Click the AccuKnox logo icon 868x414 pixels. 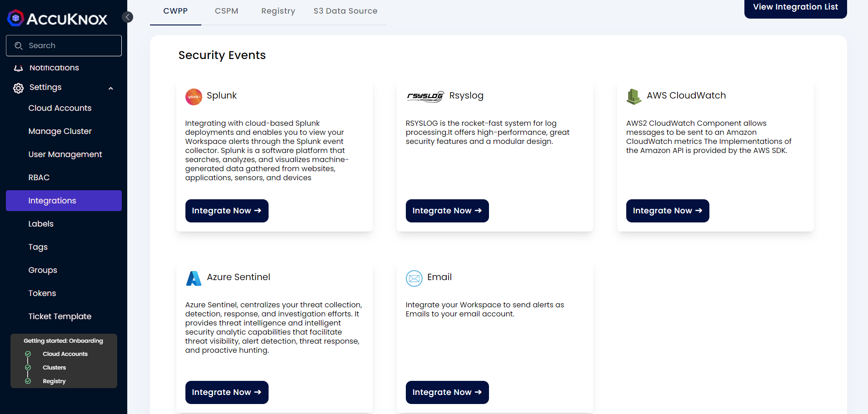coord(16,18)
